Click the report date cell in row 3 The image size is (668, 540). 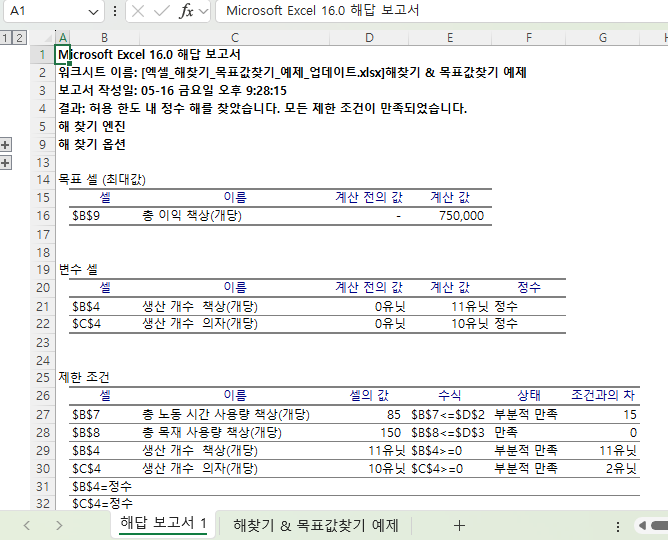pos(173,91)
